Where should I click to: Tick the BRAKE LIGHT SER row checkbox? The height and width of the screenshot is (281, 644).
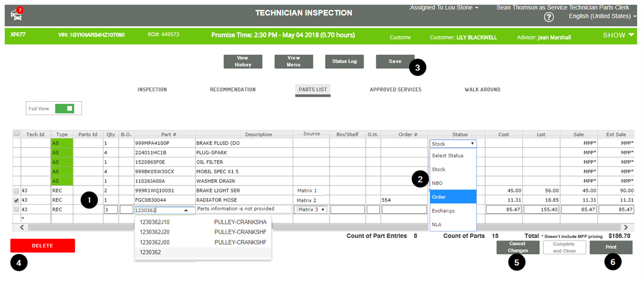tap(17, 191)
